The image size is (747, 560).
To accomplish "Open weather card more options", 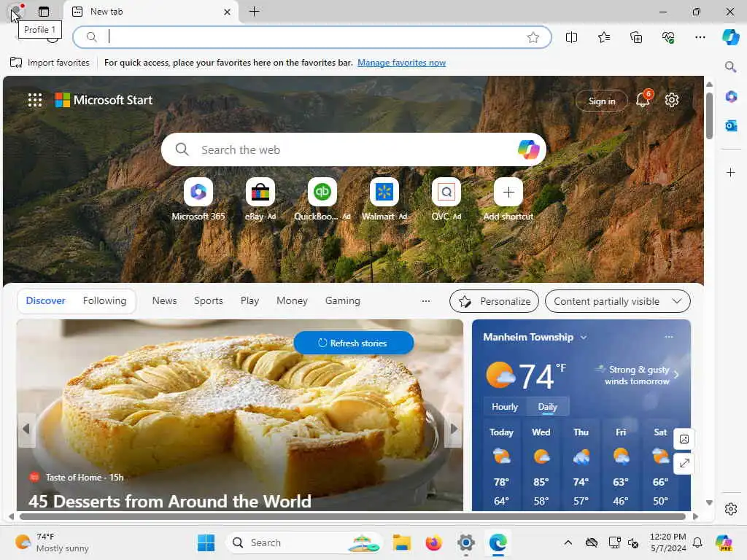I will point(669,337).
